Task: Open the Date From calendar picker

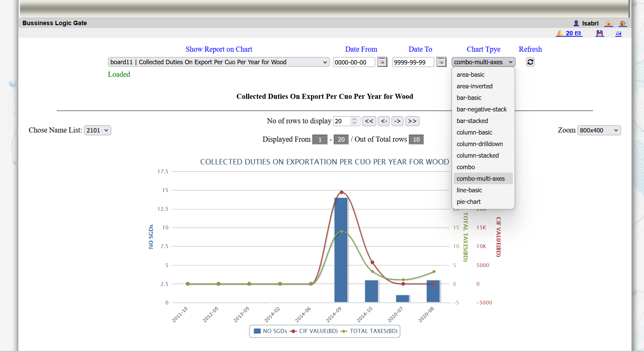Action: tap(382, 62)
